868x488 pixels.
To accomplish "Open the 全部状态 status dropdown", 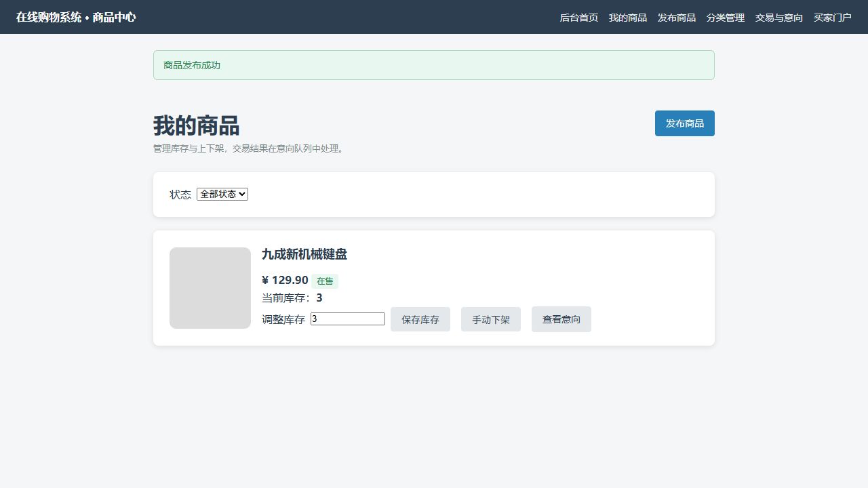I will click(x=222, y=194).
